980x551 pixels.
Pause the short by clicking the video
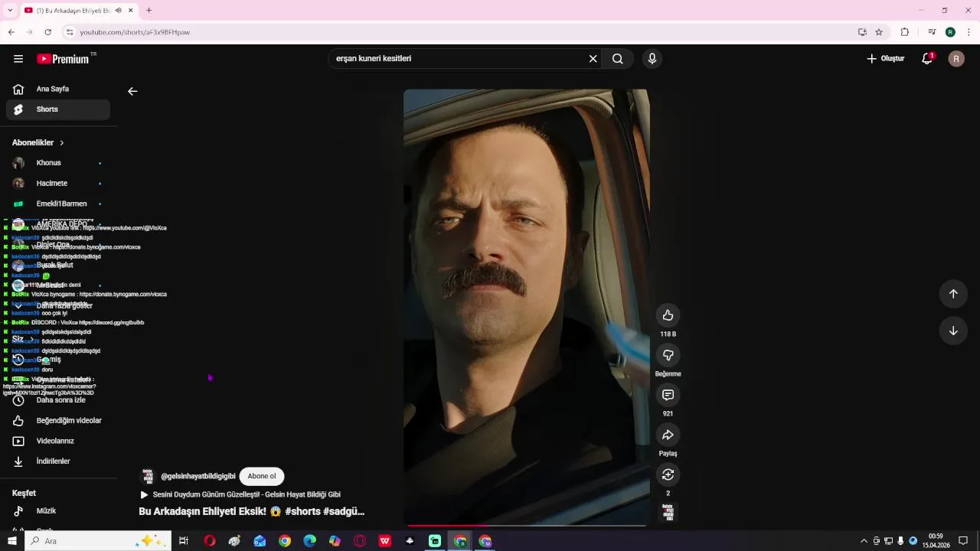527,306
